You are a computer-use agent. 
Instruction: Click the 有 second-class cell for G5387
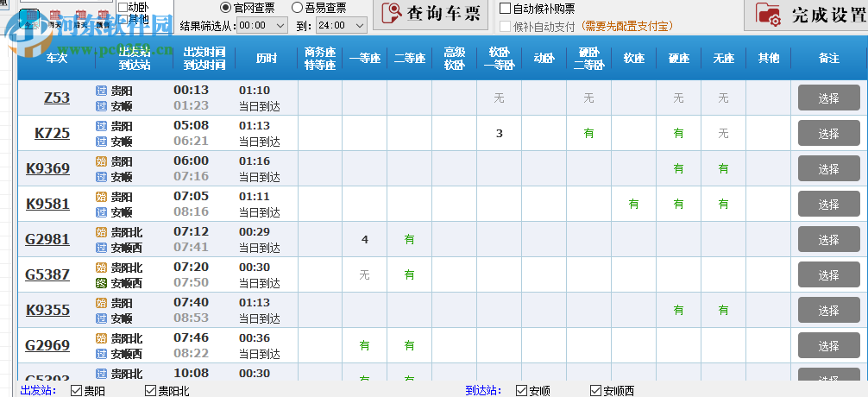point(410,274)
